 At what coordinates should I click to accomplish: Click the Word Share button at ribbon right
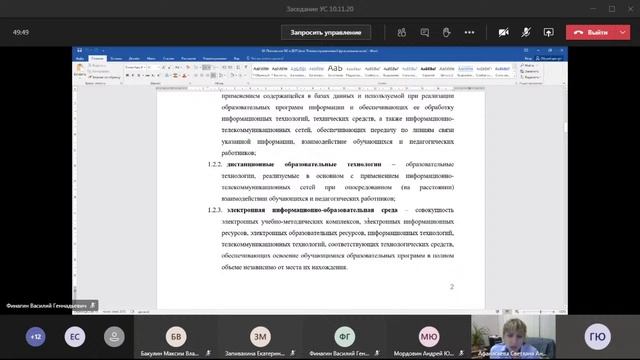tap(549, 58)
